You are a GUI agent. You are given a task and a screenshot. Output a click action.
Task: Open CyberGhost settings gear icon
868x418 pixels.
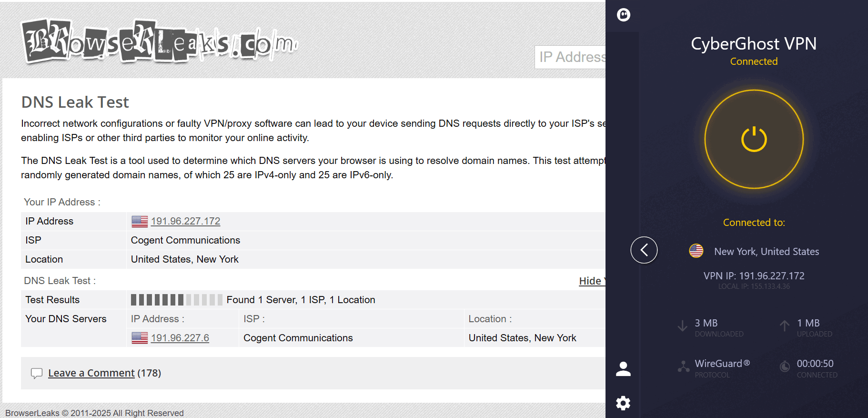(623, 403)
